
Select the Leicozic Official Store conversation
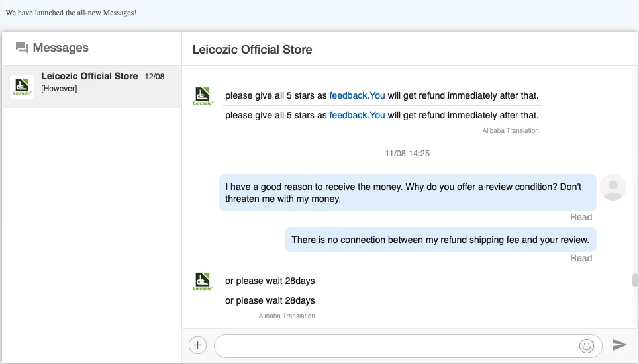click(91, 86)
